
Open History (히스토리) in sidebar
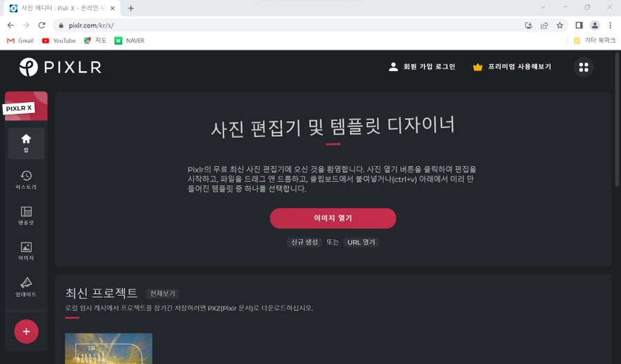(x=26, y=180)
